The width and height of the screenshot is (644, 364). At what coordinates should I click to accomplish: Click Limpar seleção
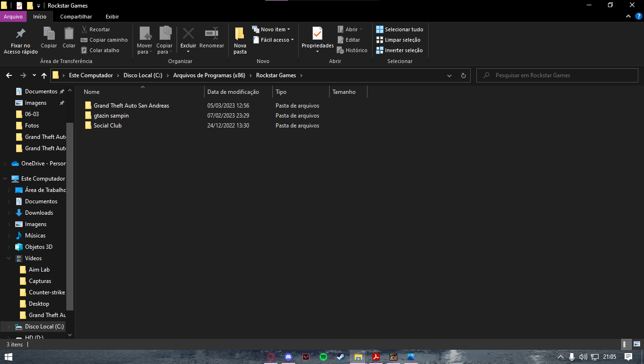[398, 40]
